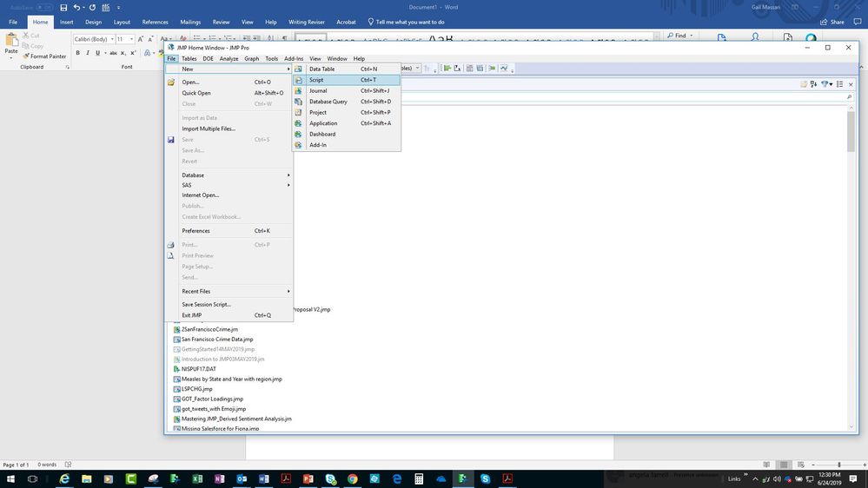Expand the Database submenu
This screenshot has height=488, width=868.
(229, 175)
